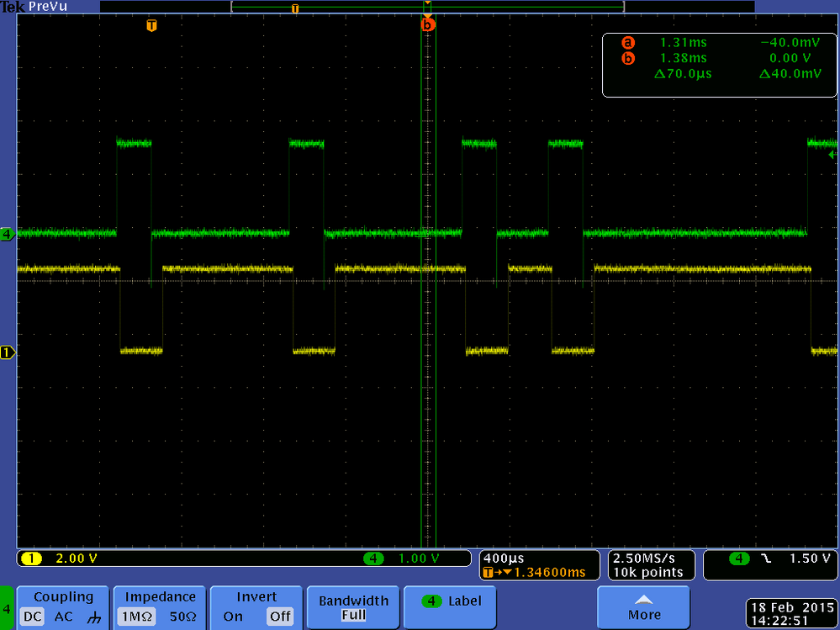Click the channel 4 badge in the 1.50 V trigger readout
This screenshot has width=840, height=630.
coord(739,559)
